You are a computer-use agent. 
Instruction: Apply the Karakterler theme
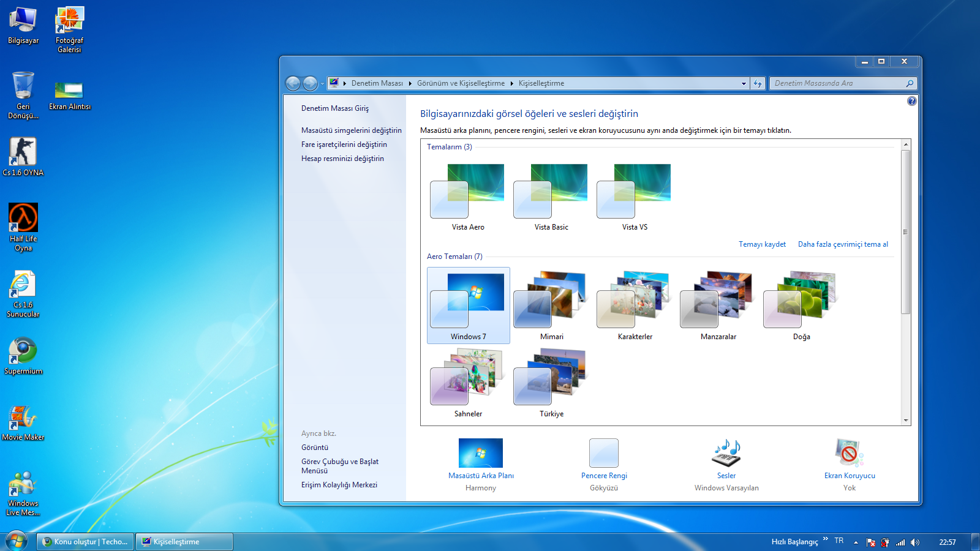click(635, 305)
